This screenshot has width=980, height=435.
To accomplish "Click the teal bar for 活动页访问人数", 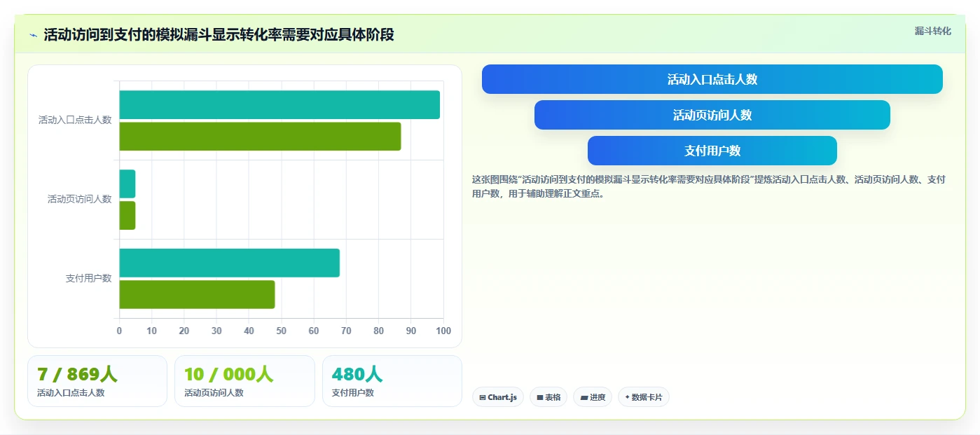I will (x=127, y=184).
